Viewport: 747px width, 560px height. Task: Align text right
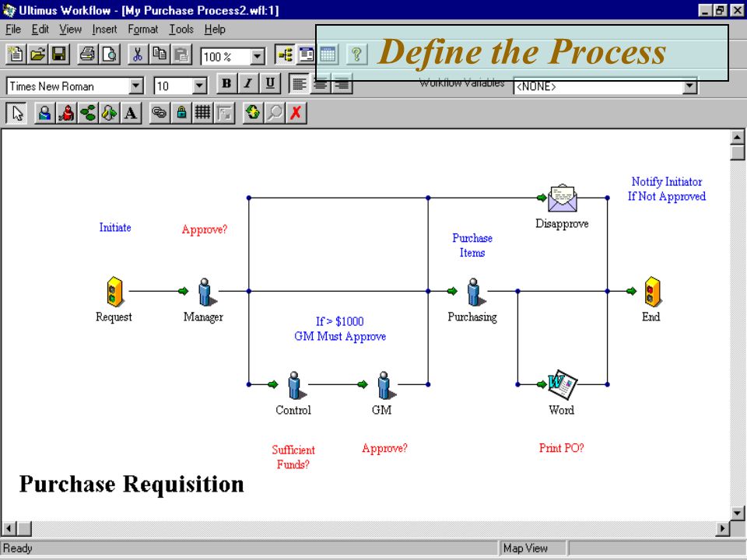pos(342,86)
